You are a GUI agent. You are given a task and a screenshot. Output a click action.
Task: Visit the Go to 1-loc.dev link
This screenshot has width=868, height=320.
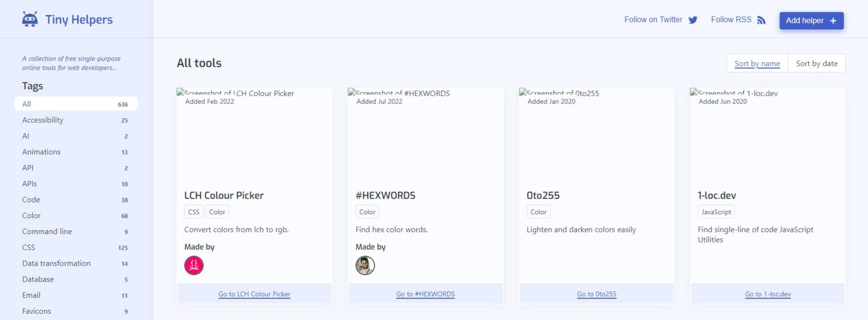pos(767,294)
